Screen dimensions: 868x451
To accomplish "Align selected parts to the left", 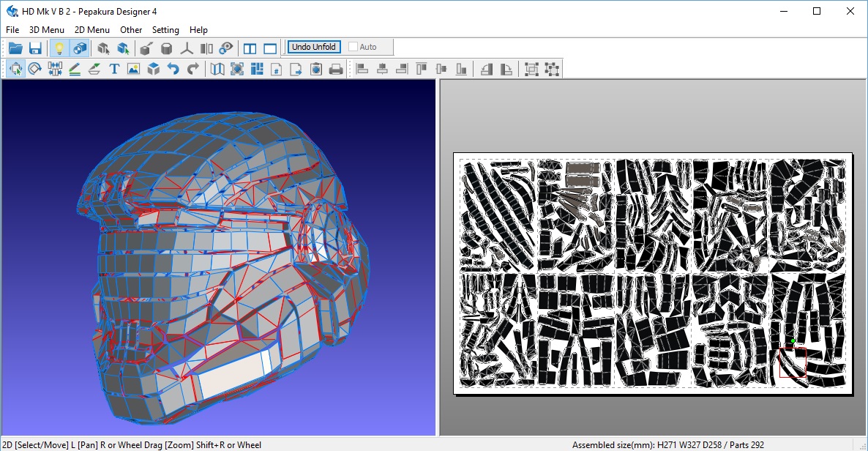I will (362, 69).
